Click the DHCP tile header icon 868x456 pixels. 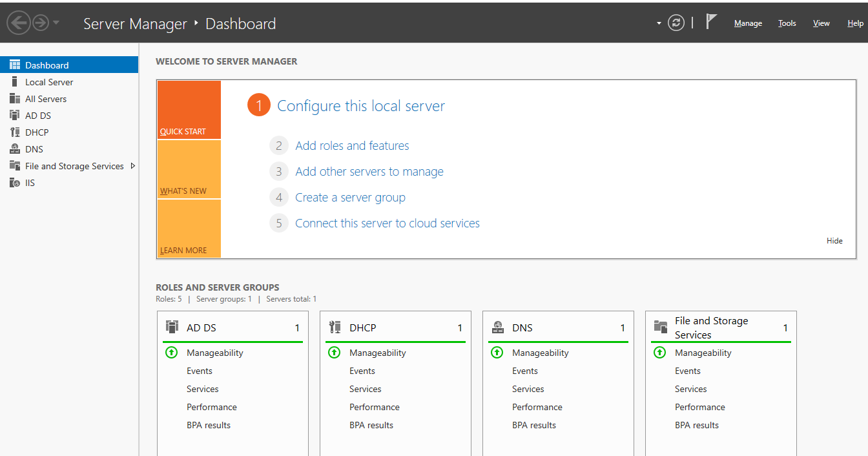click(x=335, y=327)
